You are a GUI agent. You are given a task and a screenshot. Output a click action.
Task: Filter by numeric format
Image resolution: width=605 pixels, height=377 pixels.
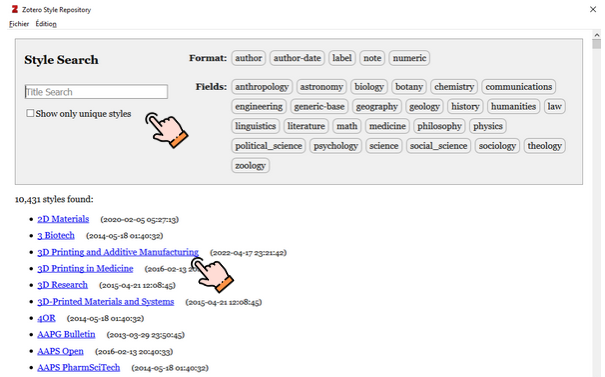coord(409,58)
